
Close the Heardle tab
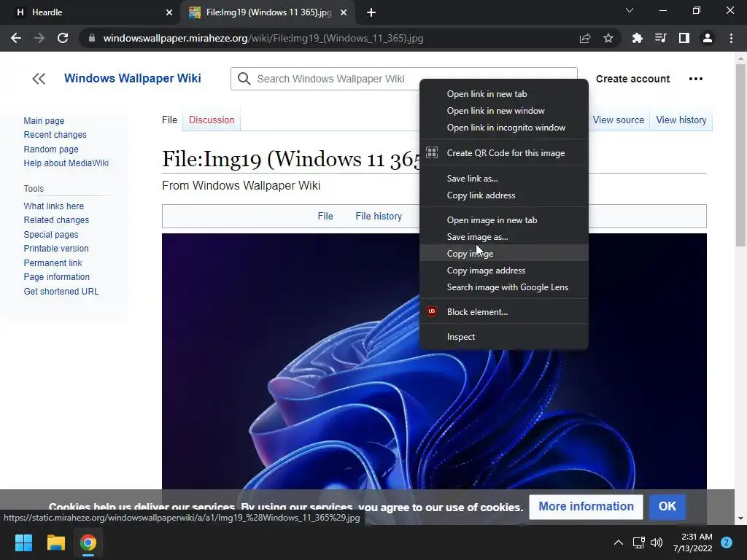[169, 12]
